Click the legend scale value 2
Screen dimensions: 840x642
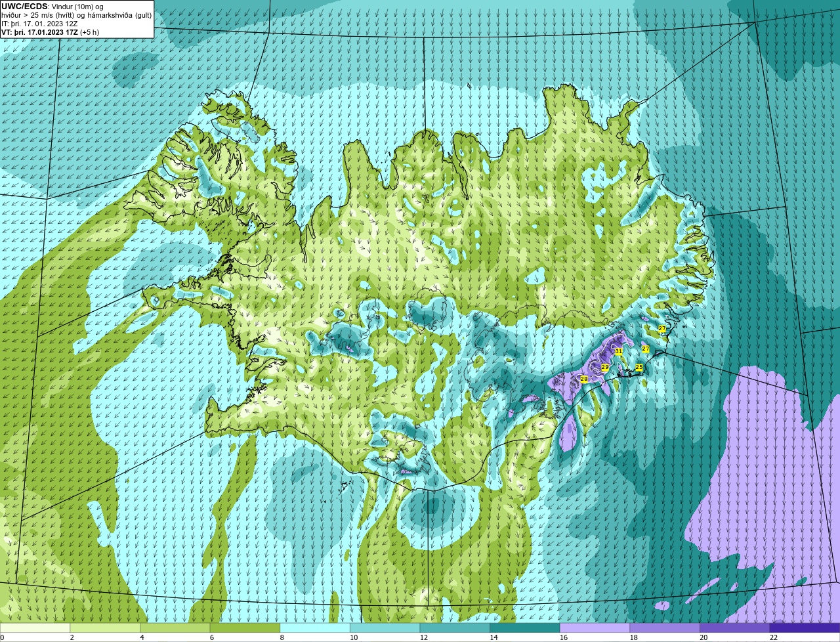pos(72,637)
